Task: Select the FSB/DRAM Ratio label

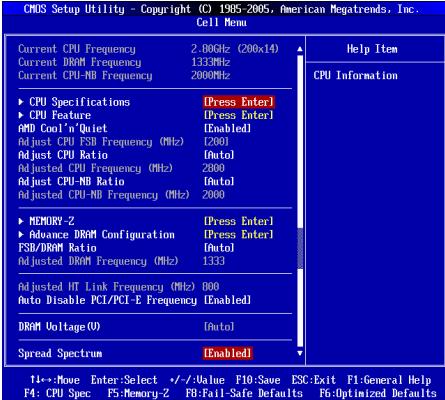Action: pos(57,248)
